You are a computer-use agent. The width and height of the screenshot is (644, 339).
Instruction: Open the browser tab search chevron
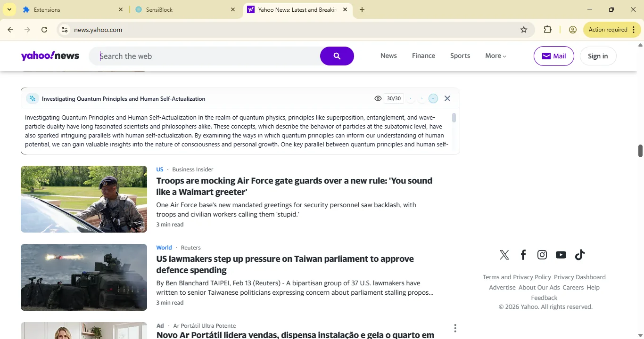(x=9, y=9)
